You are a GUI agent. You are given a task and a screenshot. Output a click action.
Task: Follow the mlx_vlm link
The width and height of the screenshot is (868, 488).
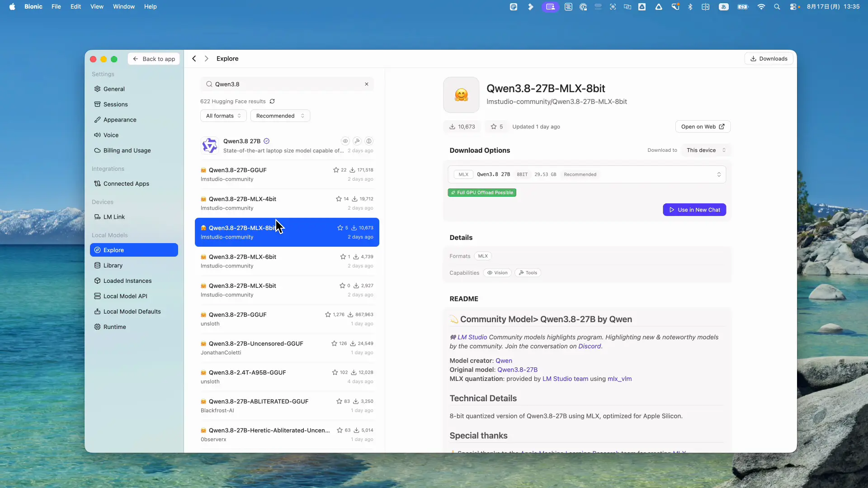coord(620,379)
